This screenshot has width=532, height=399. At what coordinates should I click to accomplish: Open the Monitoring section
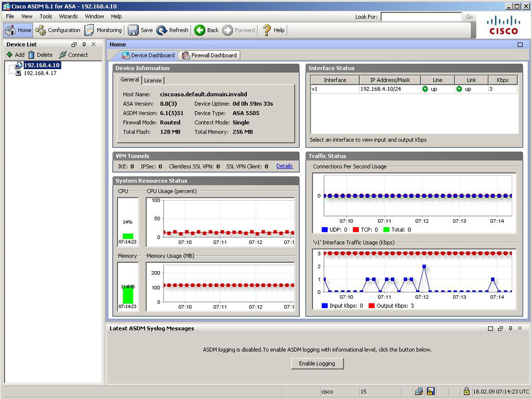click(103, 30)
